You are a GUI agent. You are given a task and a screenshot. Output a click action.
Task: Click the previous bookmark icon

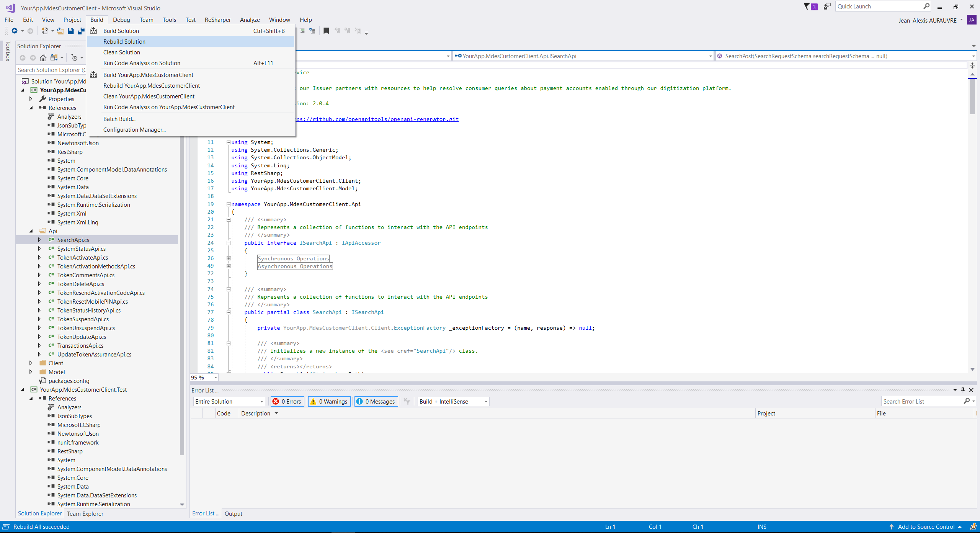tap(337, 31)
